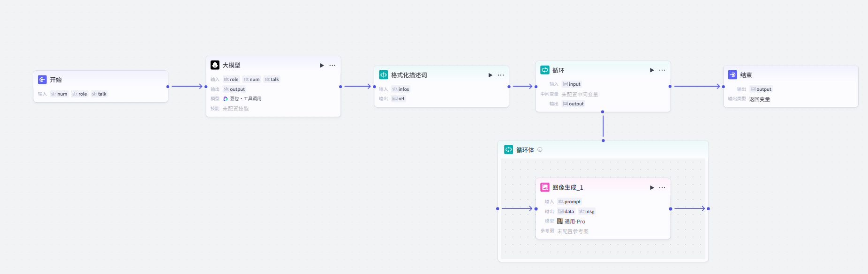Open the 大模型 node's more options menu
The height and width of the screenshot is (274, 868).
pyautogui.click(x=332, y=66)
